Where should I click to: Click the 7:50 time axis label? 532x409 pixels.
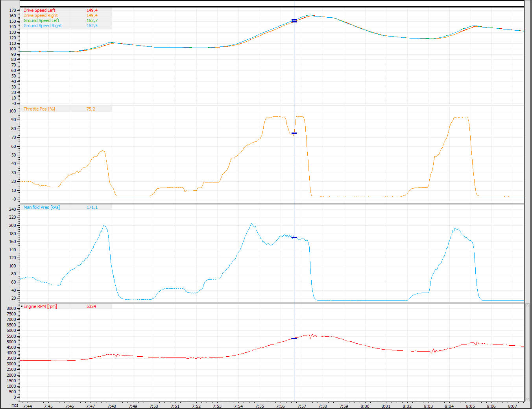pos(154,406)
